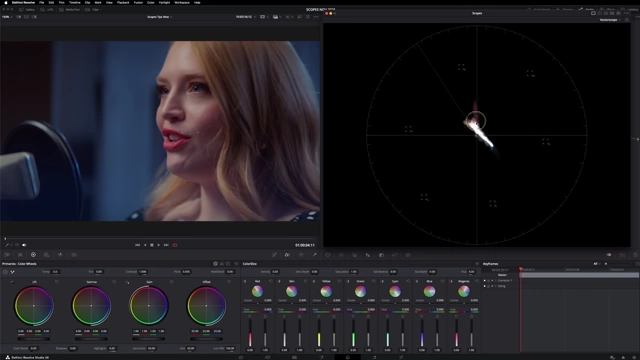Toggle highlight for the Green slice
The height and width of the screenshot is (360, 640).
click(x=348, y=281)
